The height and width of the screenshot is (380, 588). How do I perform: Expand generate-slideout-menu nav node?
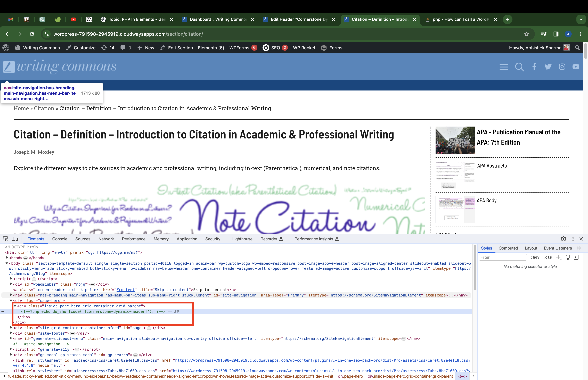point(11,338)
